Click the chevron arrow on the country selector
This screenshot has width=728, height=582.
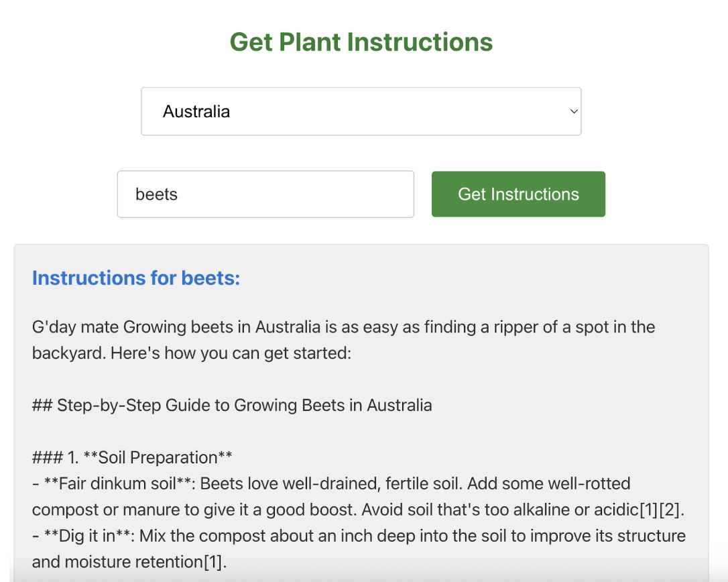pos(574,111)
